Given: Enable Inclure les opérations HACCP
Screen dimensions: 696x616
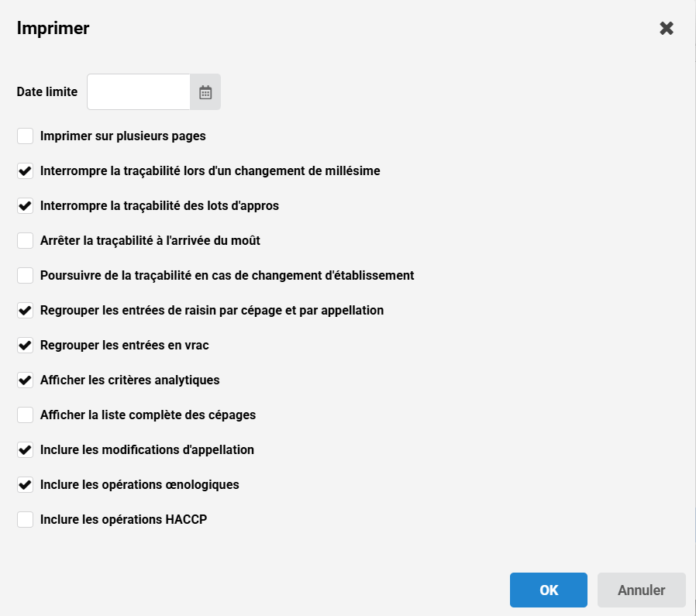Looking at the screenshot, I should tap(26, 520).
